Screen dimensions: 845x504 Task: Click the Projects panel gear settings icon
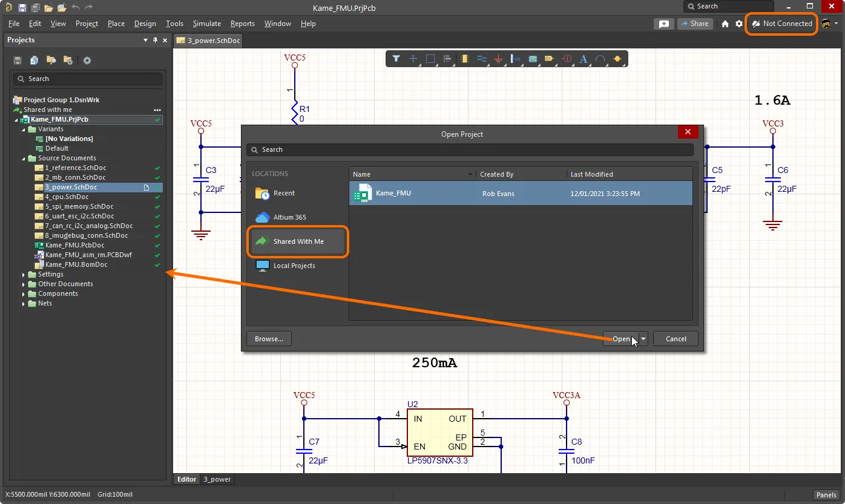click(87, 61)
